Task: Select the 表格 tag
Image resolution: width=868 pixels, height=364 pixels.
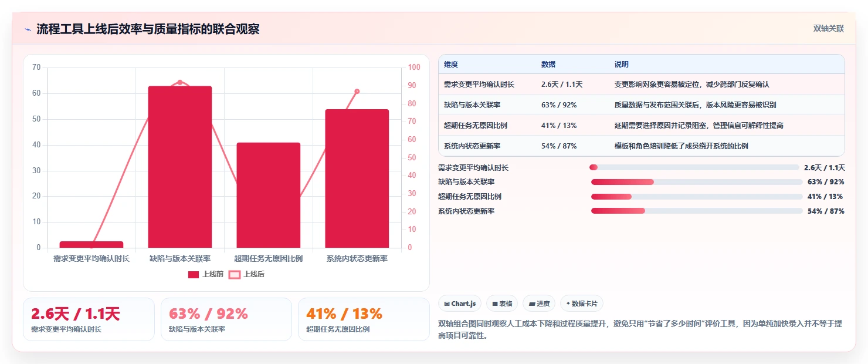Action: click(x=502, y=304)
